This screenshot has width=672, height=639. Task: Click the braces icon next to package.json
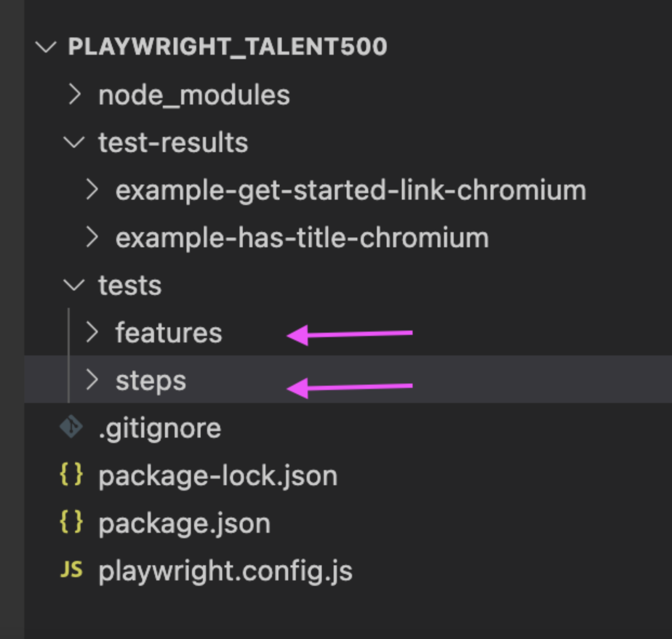tap(71, 522)
